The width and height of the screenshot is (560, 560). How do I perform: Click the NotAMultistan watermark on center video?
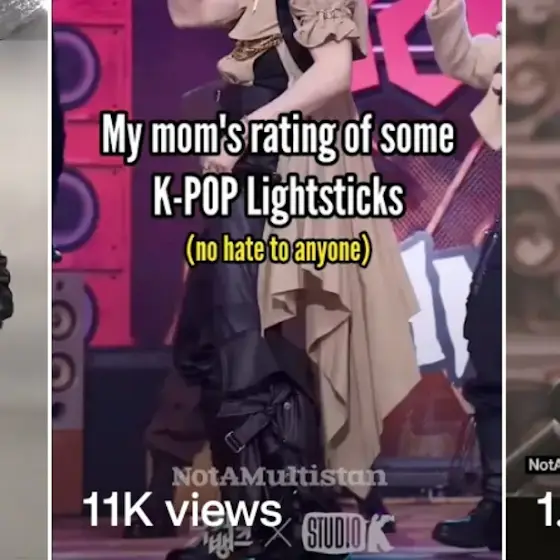(280, 477)
